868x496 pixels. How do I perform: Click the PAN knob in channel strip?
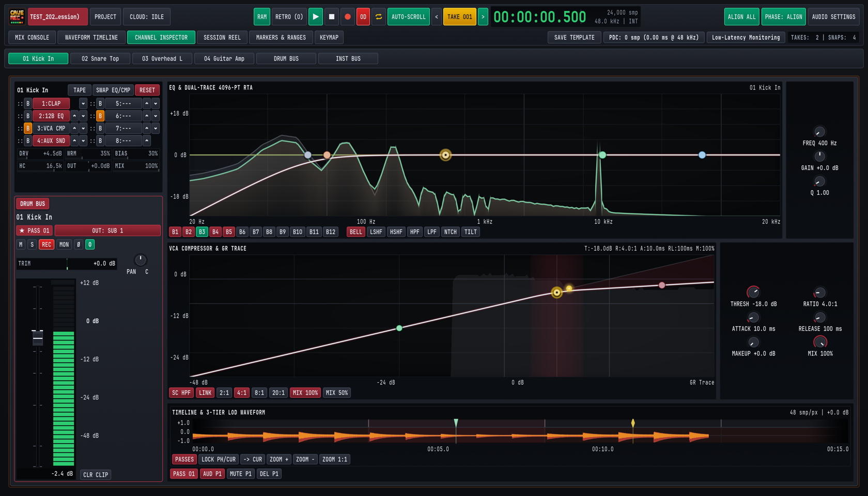140,260
